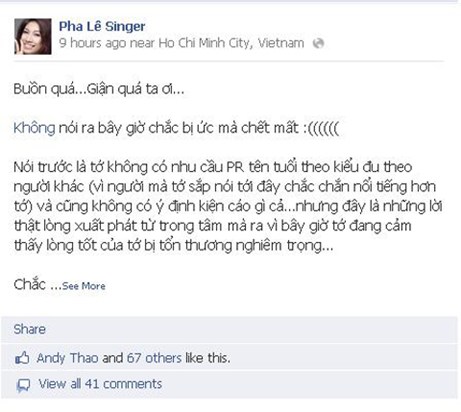
Task: Click the blue 'Không' word link
Action: [x=34, y=128]
